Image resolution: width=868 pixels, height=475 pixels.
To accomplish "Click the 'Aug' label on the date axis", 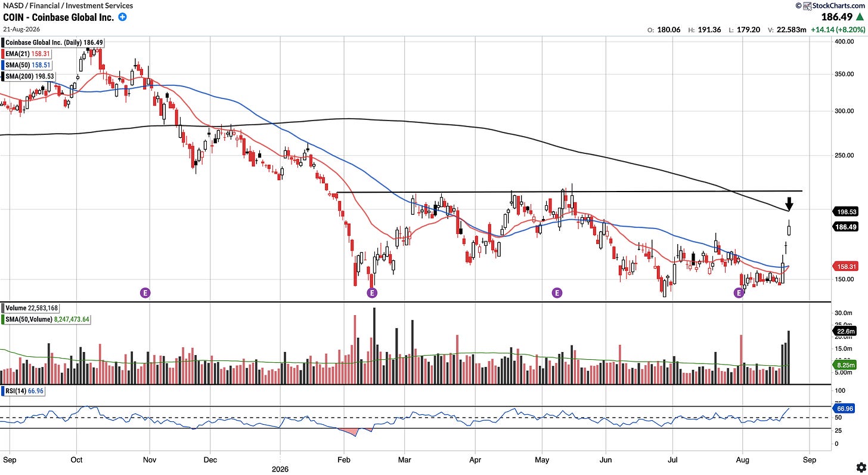I will click(742, 461).
